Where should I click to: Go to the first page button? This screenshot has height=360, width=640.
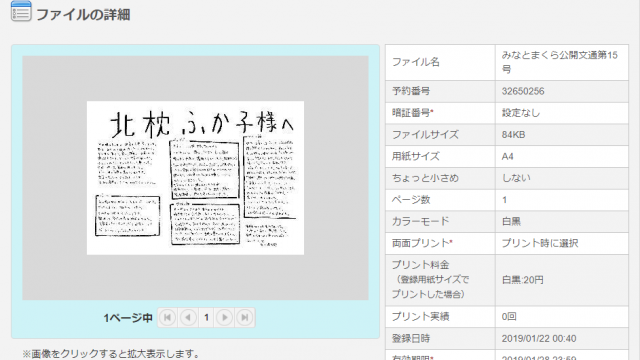pos(167,318)
